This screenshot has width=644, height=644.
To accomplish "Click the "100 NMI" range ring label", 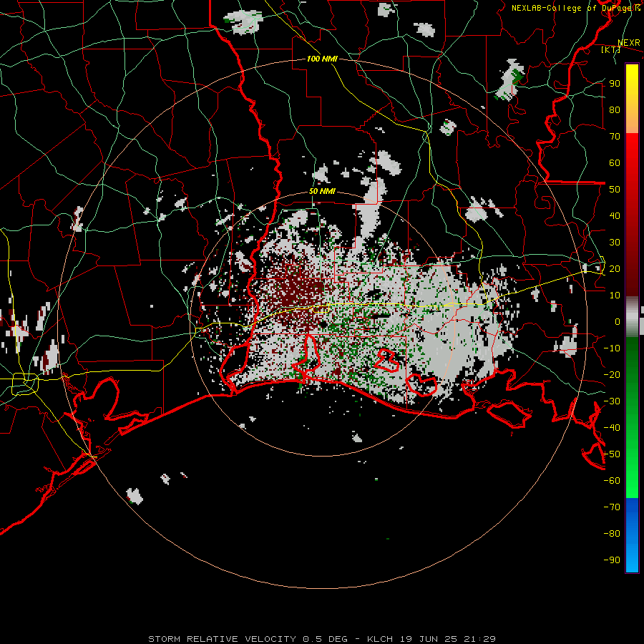I will pos(322,59).
